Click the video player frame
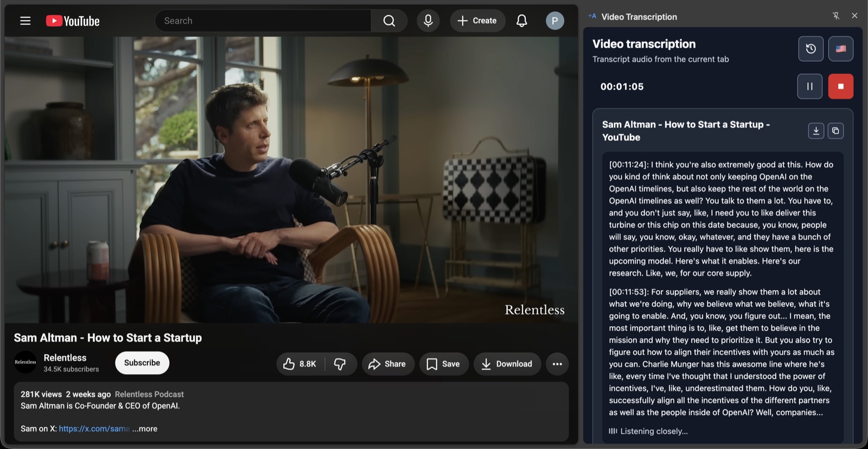868x449 pixels. pyautogui.click(x=291, y=179)
